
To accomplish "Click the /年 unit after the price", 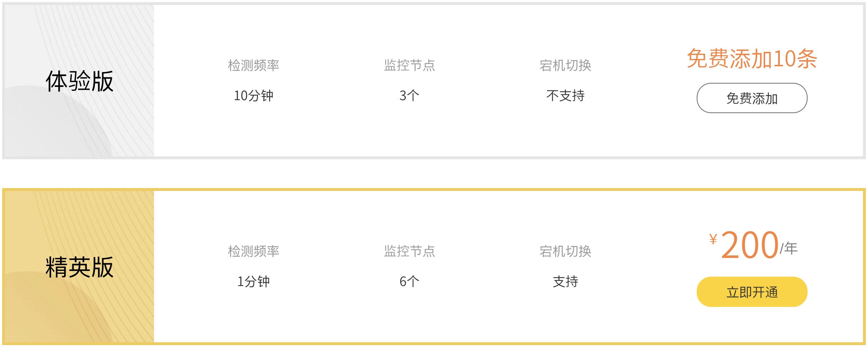I will (789, 249).
